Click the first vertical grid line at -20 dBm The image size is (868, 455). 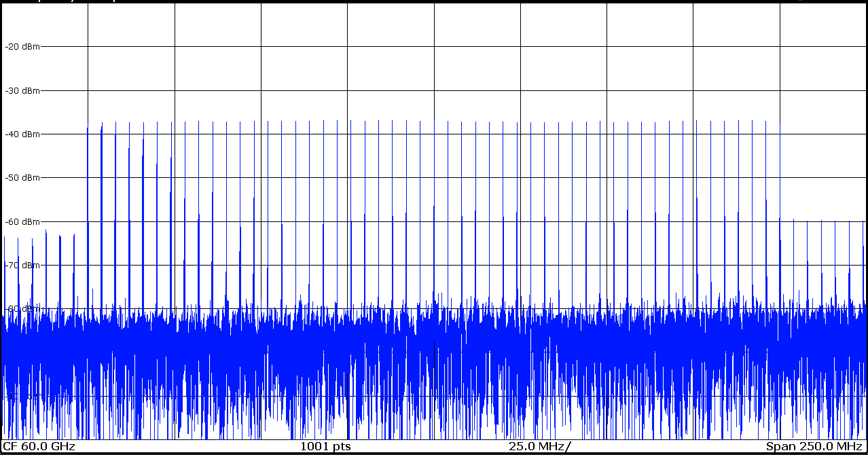[x=88, y=47]
